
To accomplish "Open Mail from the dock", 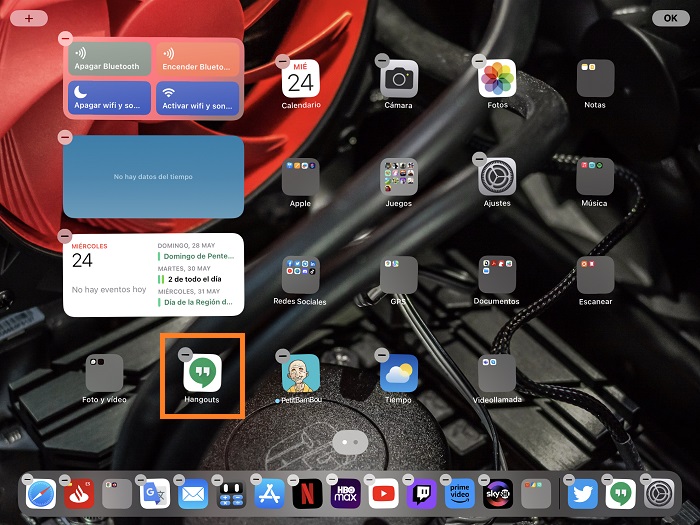I will pyautogui.click(x=193, y=494).
